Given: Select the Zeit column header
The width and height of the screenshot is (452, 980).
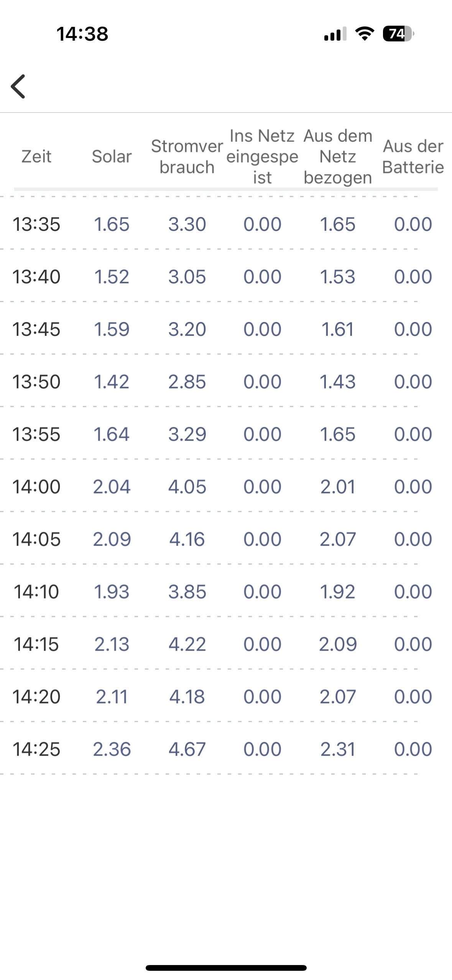Looking at the screenshot, I should coord(36,156).
